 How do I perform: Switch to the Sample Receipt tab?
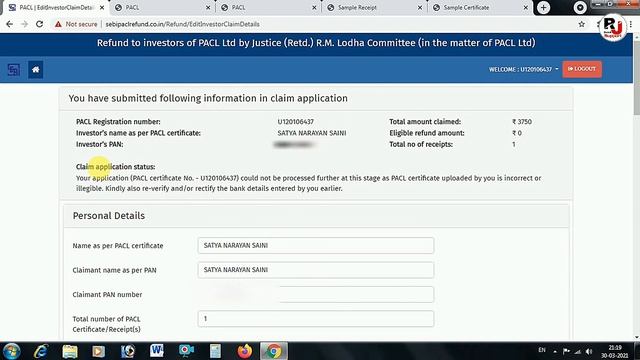(x=373, y=7)
